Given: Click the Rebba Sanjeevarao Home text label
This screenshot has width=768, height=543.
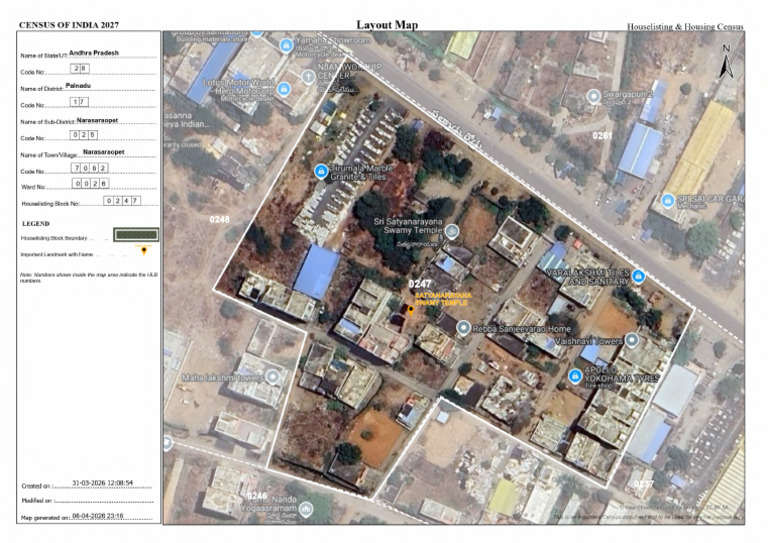Looking at the screenshot, I should pyautogui.click(x=521, y=329).
